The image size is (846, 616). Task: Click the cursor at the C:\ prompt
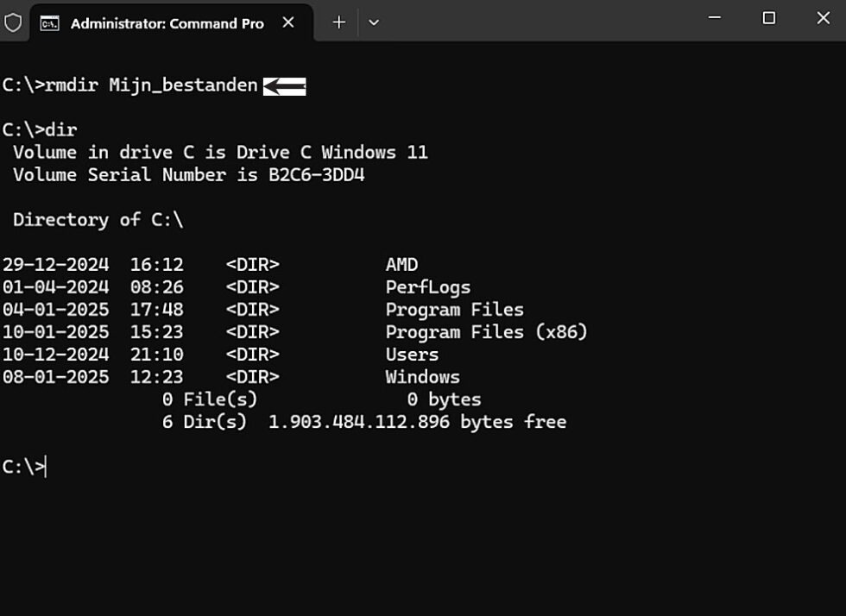(47, 467)
